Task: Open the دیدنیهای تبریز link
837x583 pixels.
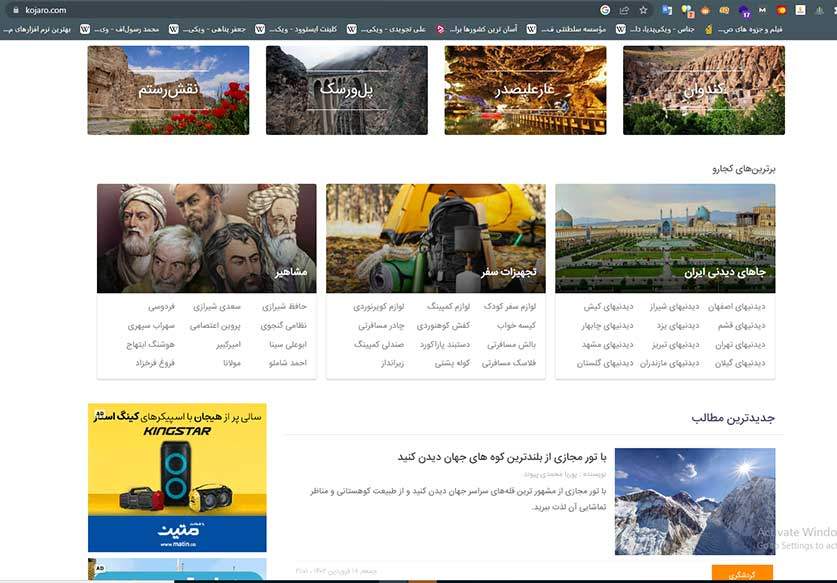Action: (676, 344)
